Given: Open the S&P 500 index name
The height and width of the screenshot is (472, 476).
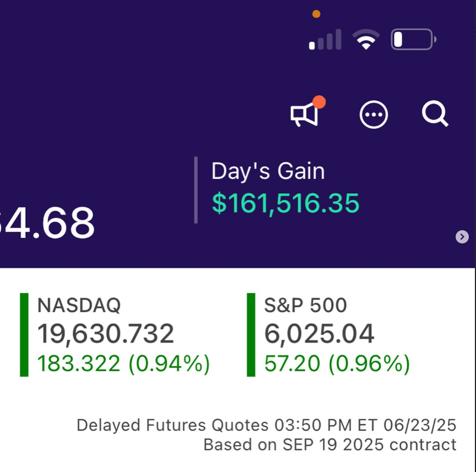Looking at the screenshot, I should tap(305, 305).
